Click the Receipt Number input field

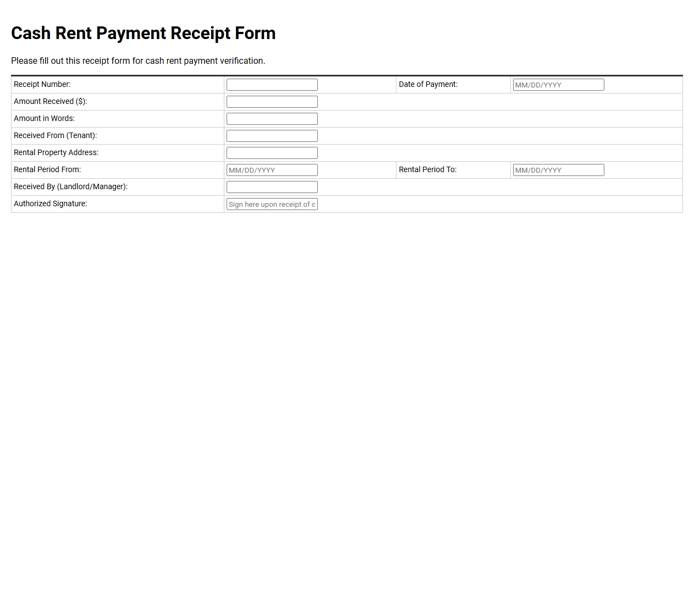pos(272,85)
